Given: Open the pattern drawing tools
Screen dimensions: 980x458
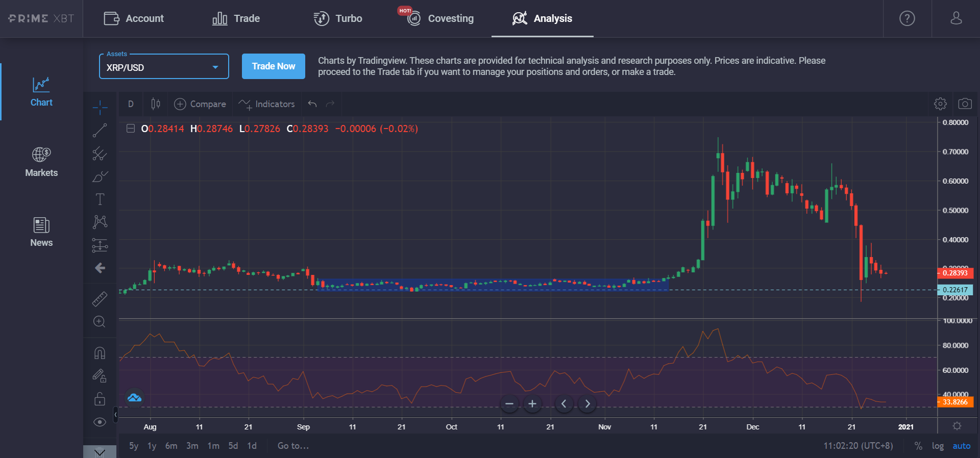Looking at the screenshot, I should (x=100, y=222).
